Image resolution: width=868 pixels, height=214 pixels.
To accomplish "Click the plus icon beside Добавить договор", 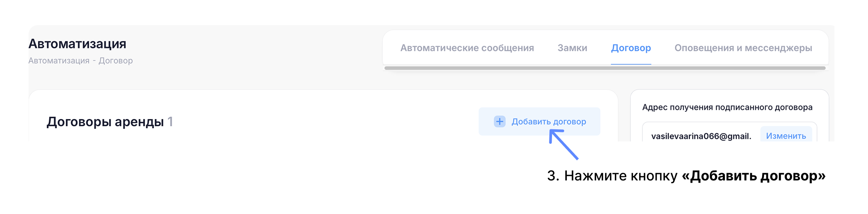I will coord(499,122).
